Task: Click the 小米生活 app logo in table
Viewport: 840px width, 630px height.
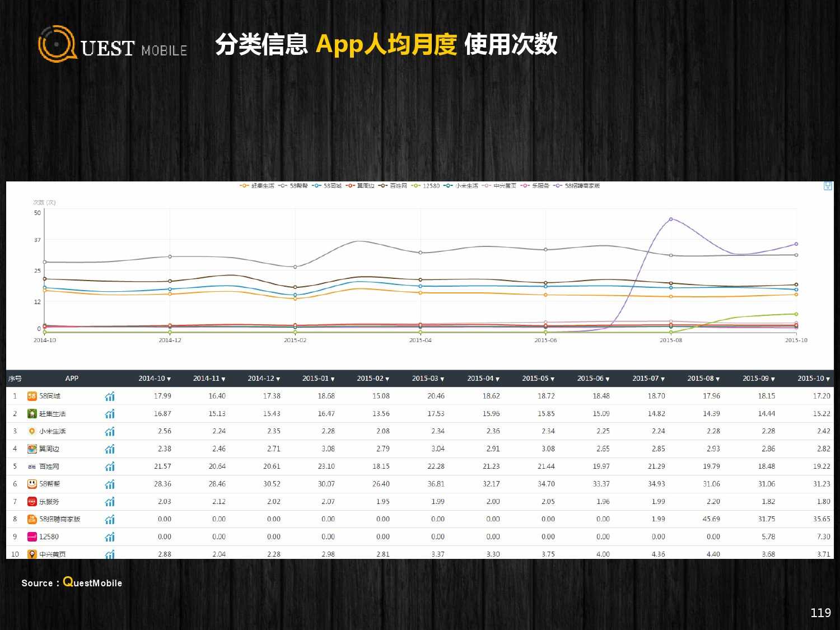Action: [x=32, y=431]
